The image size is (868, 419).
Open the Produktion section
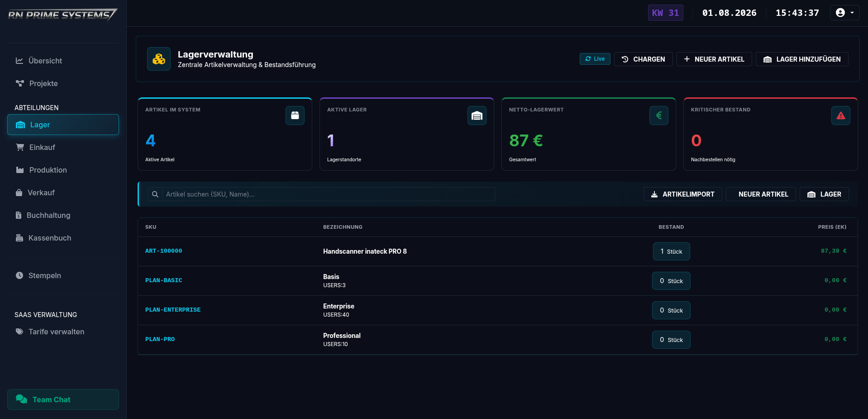tap(63, 170)
